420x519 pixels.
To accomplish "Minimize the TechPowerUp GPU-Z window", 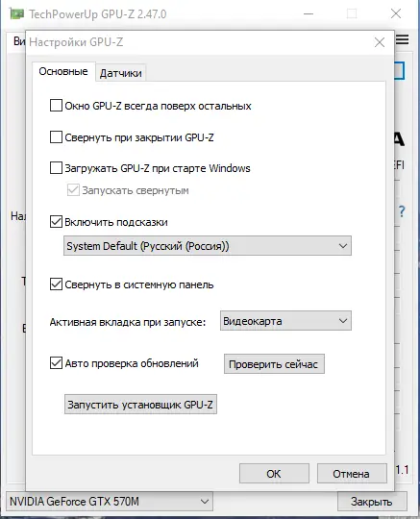I will pyautogui.click(x=309, y=13).
